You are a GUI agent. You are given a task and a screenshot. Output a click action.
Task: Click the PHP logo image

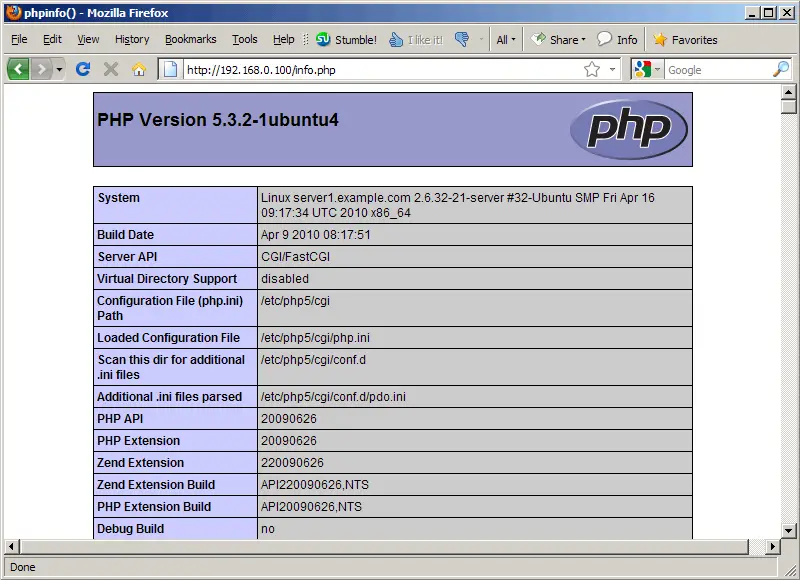click(x=629, y=129)
